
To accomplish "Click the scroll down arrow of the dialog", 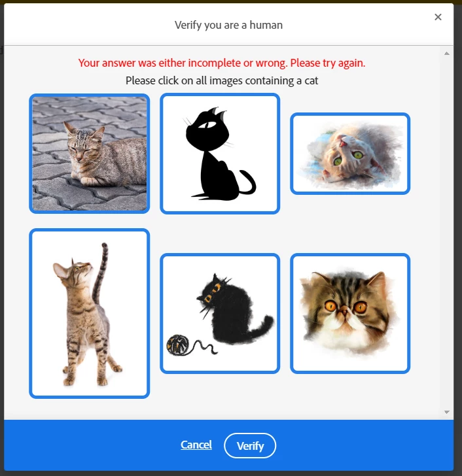I will [446, 412].
